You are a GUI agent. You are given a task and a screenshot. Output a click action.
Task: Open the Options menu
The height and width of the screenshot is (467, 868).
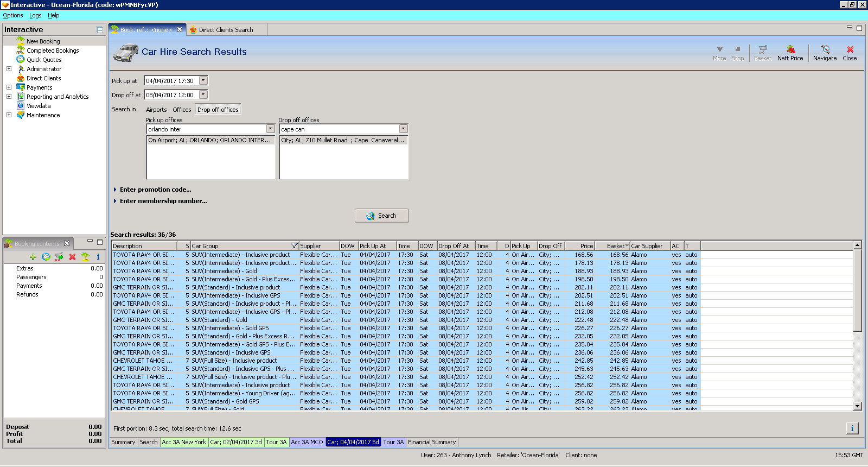pos(13,15)
